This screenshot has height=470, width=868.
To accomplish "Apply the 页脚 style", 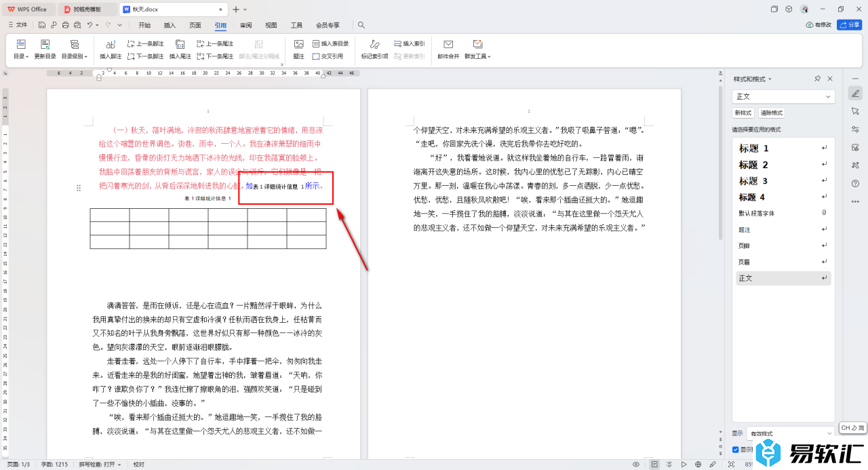I will (783, 246).
